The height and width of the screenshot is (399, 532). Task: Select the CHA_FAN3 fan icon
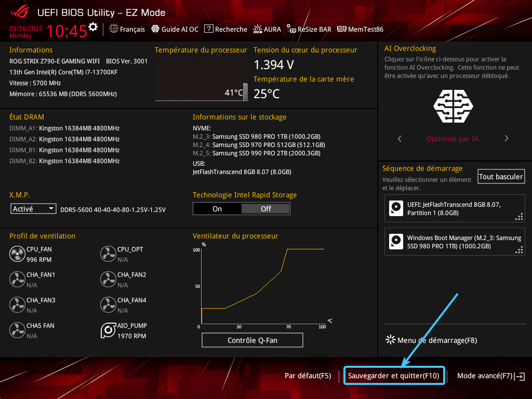(x=17, y=304)
